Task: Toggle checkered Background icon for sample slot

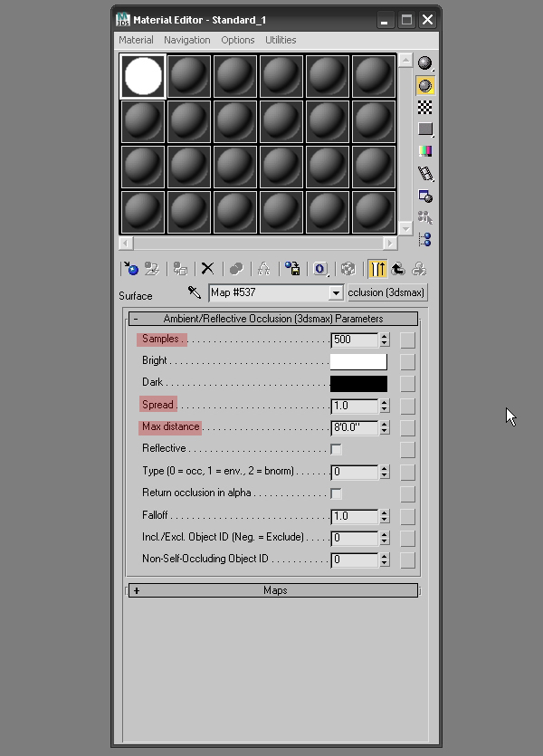Action: coord(424,108)
